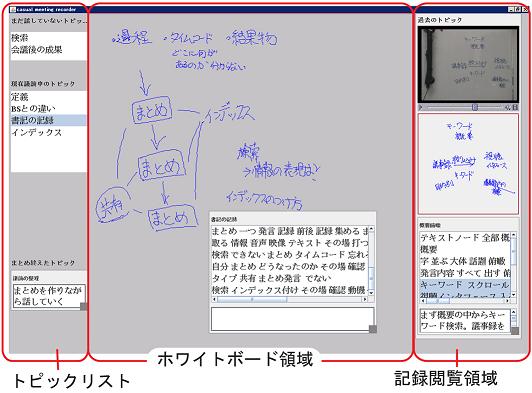The image size is (532, 393).
Task: Select highlighted topic 書記の記録 in topic list
Action: [49, 120]
